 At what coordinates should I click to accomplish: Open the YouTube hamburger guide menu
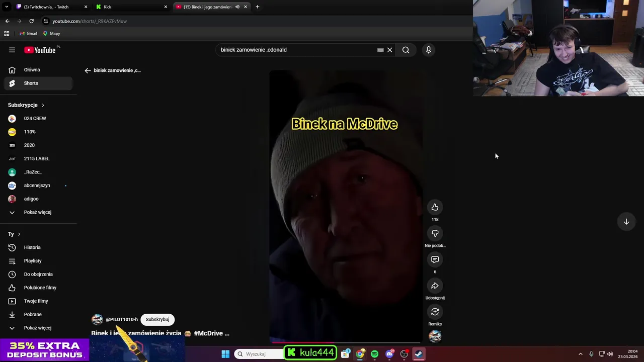12,50
